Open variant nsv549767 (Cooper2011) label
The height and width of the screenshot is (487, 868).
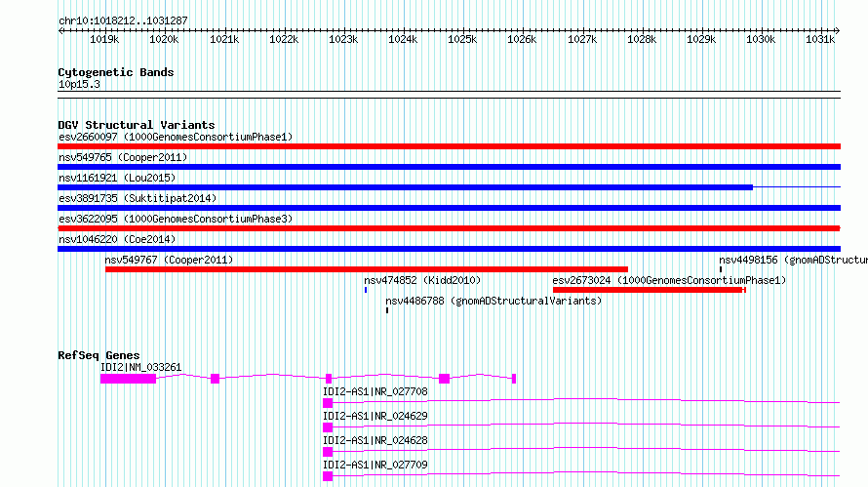(169, 260)
